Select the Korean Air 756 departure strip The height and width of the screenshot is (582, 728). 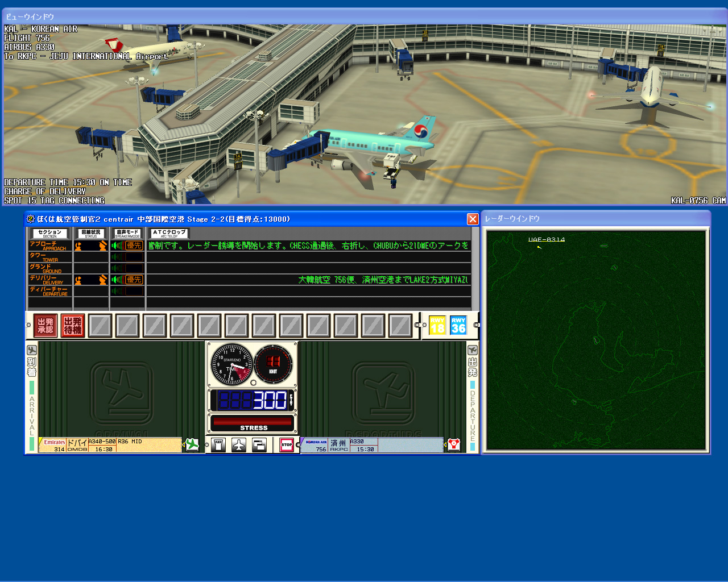(x=372, y=445)
